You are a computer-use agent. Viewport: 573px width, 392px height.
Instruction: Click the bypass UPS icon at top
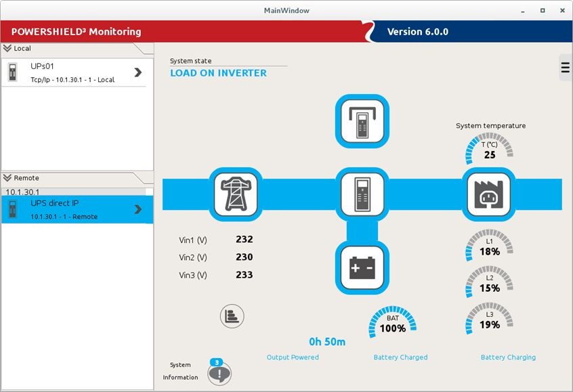coord(362,119)
